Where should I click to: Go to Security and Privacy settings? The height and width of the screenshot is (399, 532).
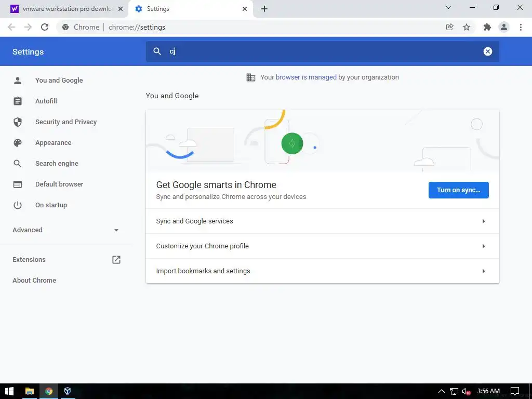(65, 122)
